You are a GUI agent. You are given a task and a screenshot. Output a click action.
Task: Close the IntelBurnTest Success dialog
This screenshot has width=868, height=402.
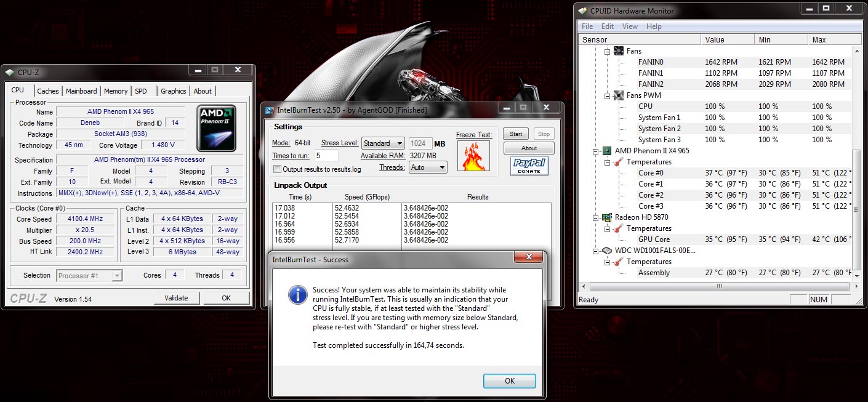pyautogui.click(x=528, y=257)
